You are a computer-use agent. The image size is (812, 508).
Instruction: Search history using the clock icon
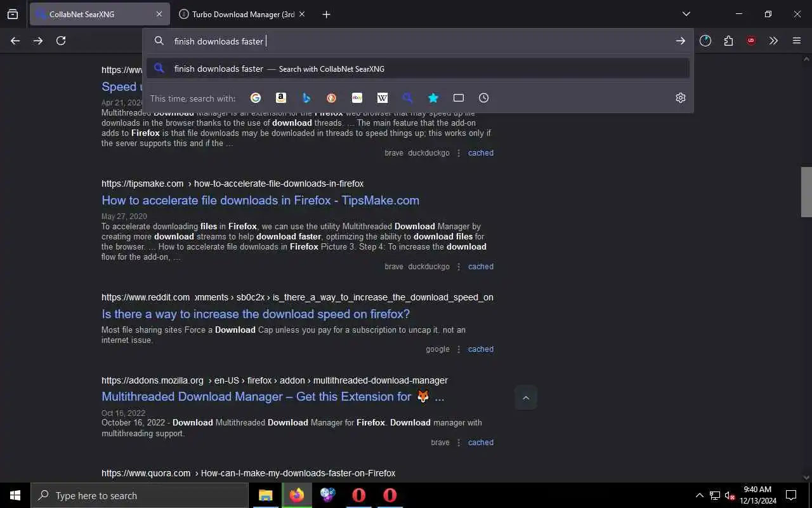point(484,98)
